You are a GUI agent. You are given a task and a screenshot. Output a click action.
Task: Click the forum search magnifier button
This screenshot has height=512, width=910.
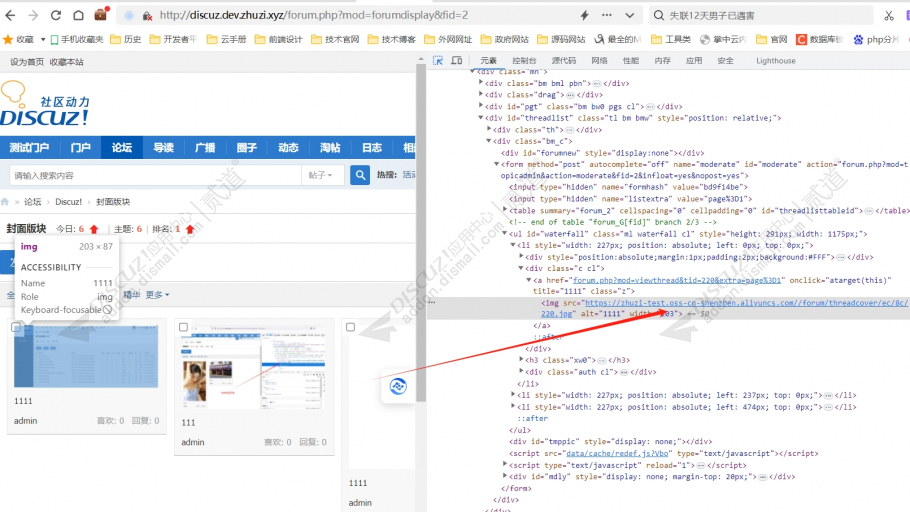click(360, 176)
